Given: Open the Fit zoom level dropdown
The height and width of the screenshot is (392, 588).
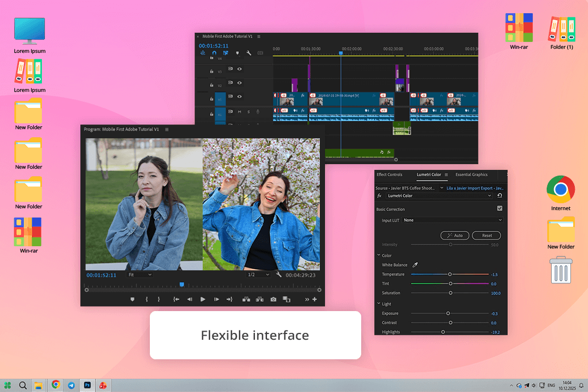Looking at the screenshot, I should 140,275.
